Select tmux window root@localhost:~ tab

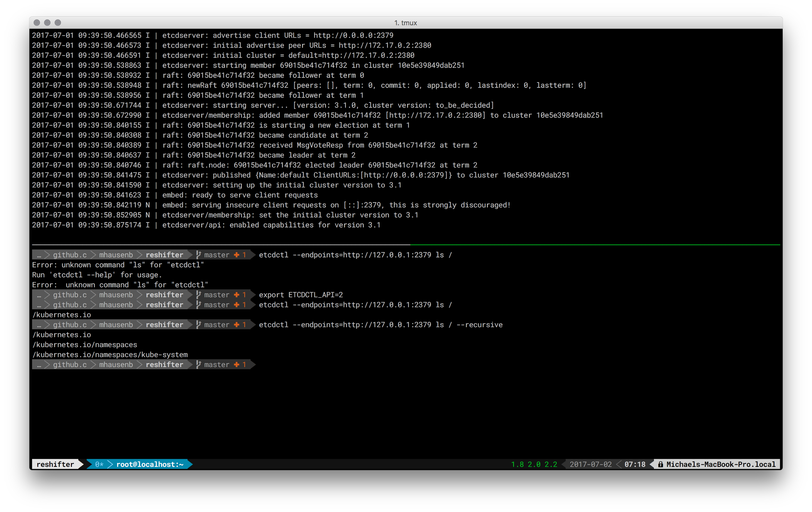point(150,465)
